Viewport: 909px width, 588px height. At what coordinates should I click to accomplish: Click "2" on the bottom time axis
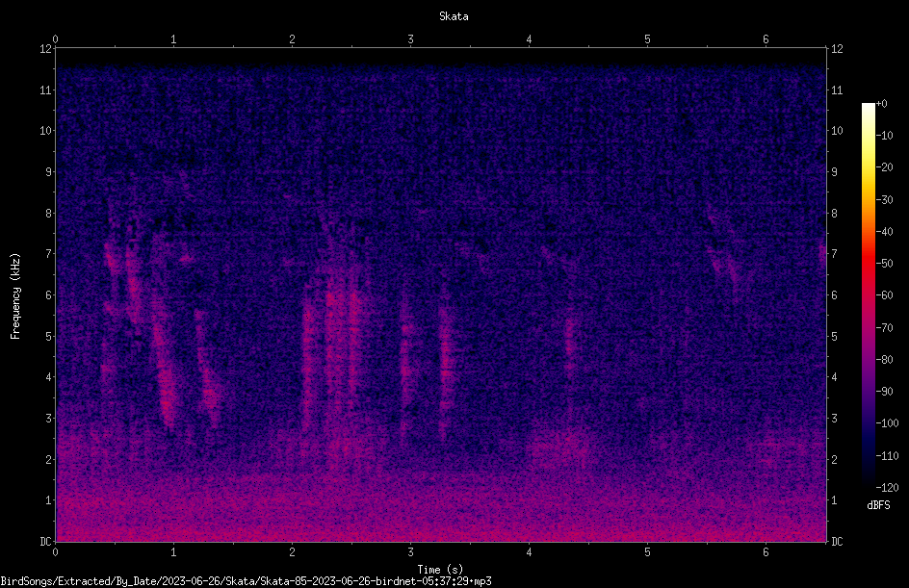292,552
